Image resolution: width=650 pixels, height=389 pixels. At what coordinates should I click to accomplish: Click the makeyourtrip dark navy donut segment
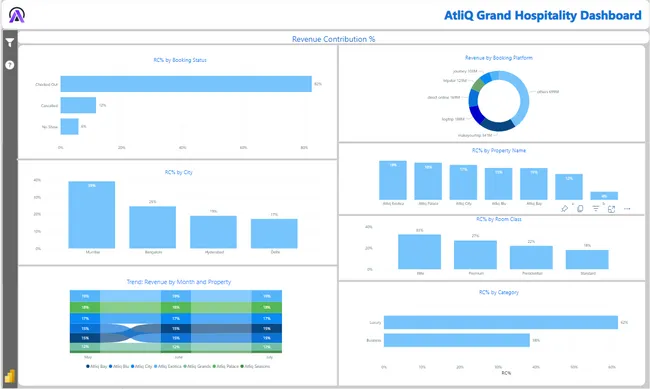[x=498, y=126]
